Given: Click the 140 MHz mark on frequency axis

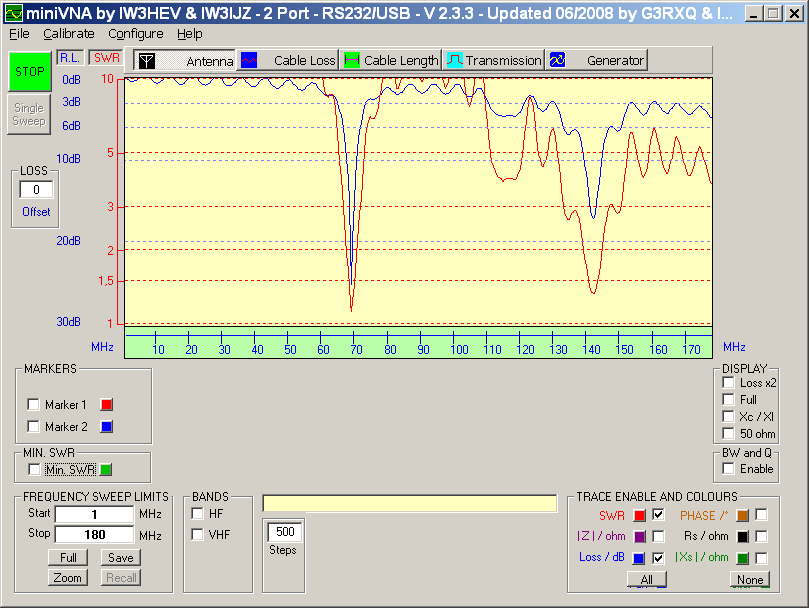Looking at the screenshot, I should pos(591,349).
